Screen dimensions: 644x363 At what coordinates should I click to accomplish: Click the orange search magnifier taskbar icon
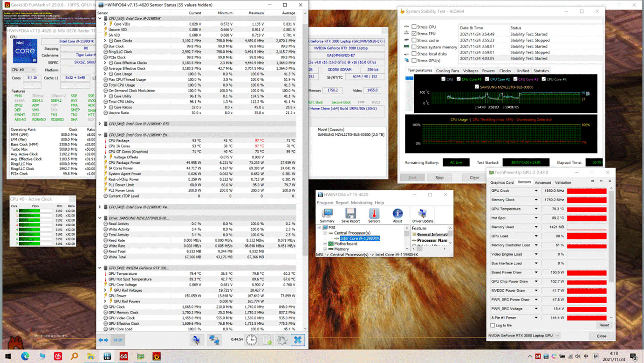coord(75,356)
